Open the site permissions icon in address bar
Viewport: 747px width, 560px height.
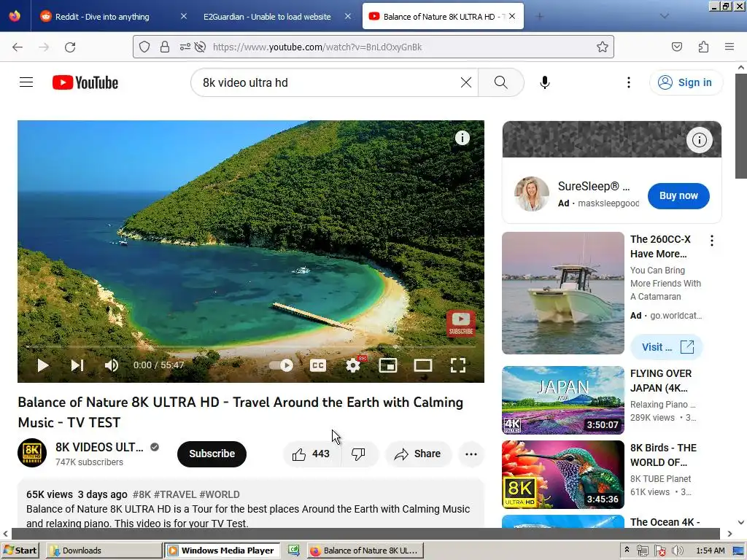tap(185, 47)
